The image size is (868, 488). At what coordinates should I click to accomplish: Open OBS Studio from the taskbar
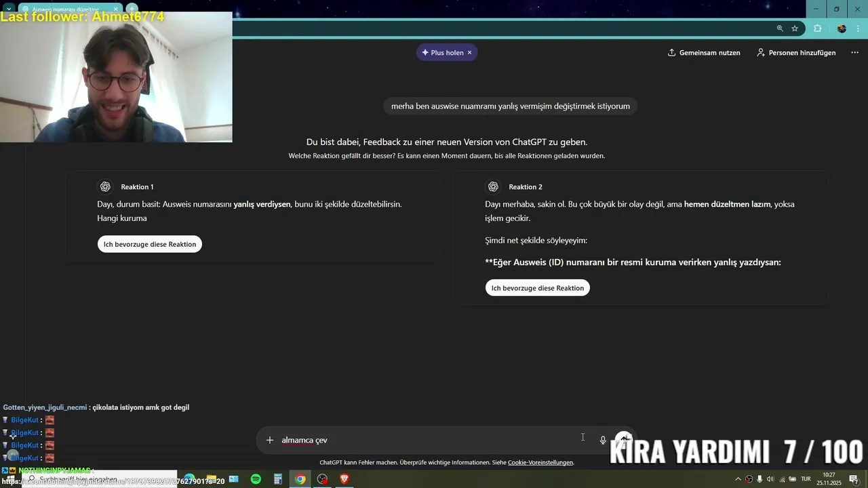point(323,479)
